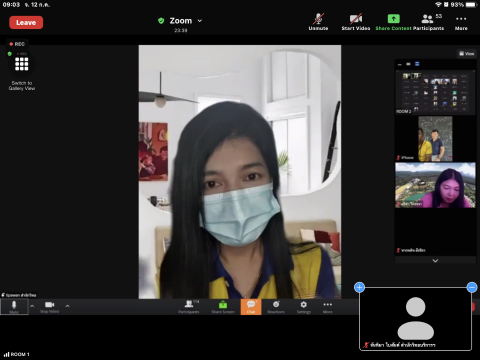Toggle the Mute microphone in shared screen
Image resolution: width=480 pixels, height=360 pixels.
14,307
